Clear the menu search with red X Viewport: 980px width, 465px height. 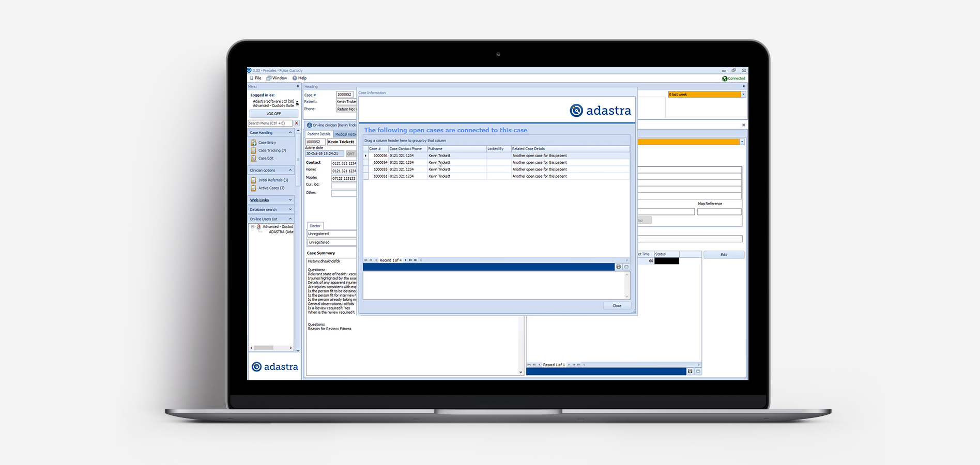tap(296, 123)
